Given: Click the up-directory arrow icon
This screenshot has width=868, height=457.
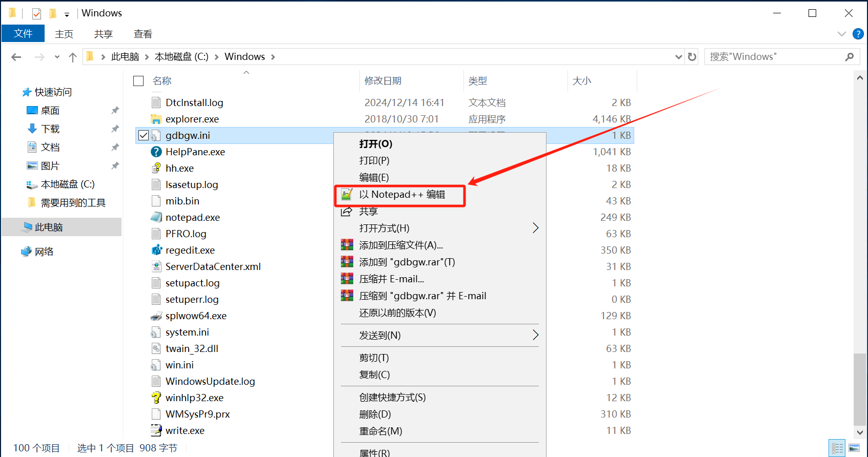Looking at the screenshot, I should [x=73, y=57].
